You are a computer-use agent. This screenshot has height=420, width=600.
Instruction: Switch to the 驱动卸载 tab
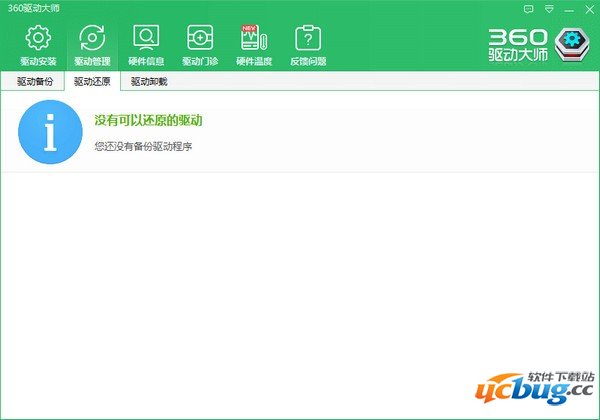click(149, 81)
